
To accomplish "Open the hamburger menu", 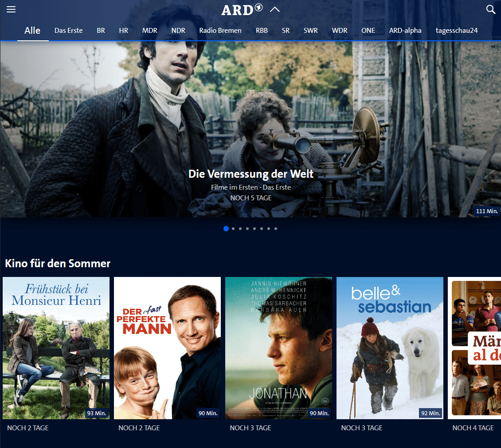I will 11,10.
